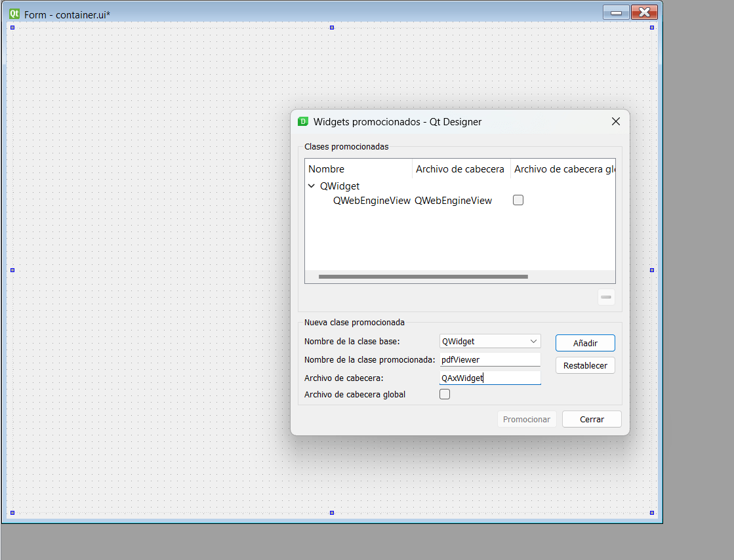Click the top-center resize handle of the form
The width and height of the screenshot is (734, 560).
click(332, 28)
